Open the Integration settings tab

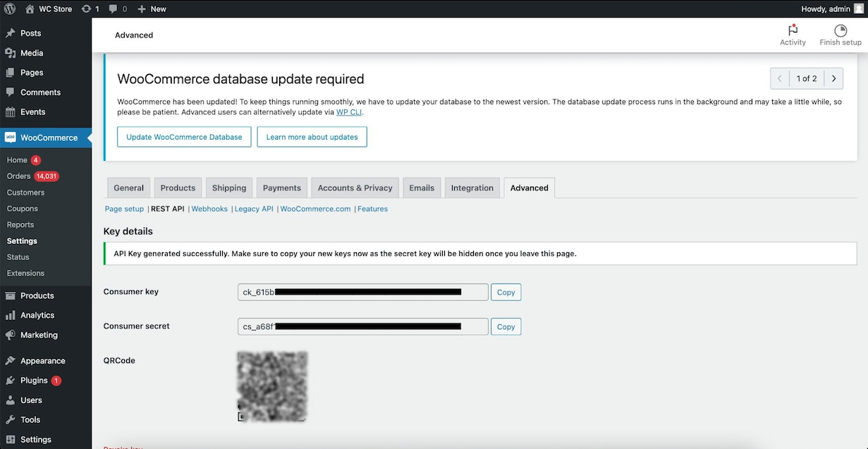point(472,187)
